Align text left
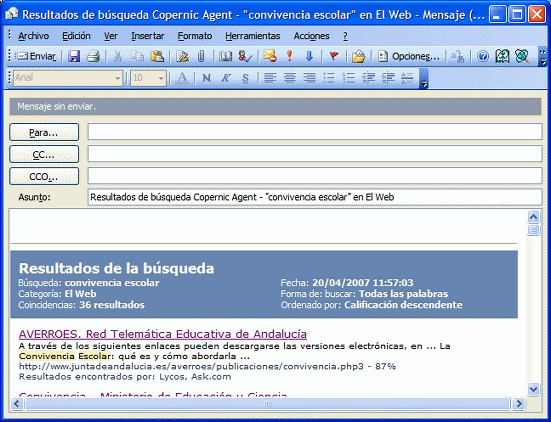The width and height of the screenshot is (551, 422). pos(270,78)
